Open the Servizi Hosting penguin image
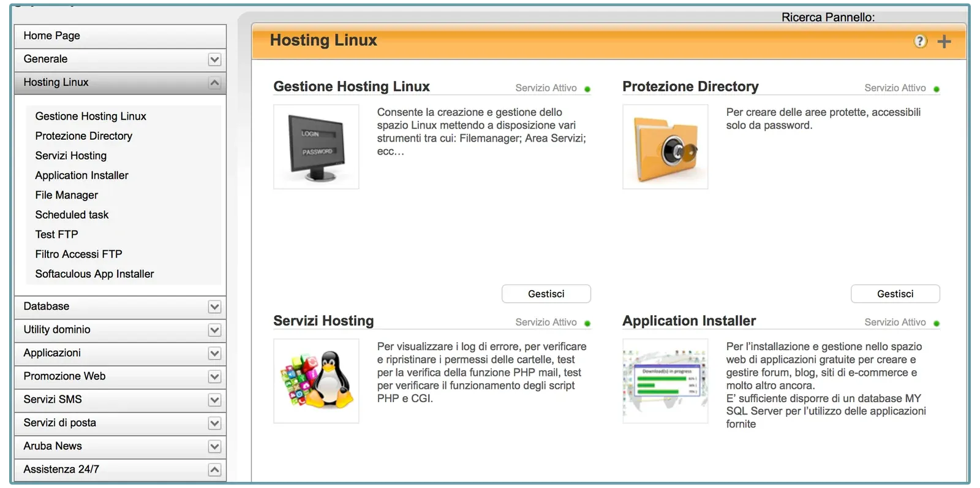980x488 pixels. pos(316,381)
